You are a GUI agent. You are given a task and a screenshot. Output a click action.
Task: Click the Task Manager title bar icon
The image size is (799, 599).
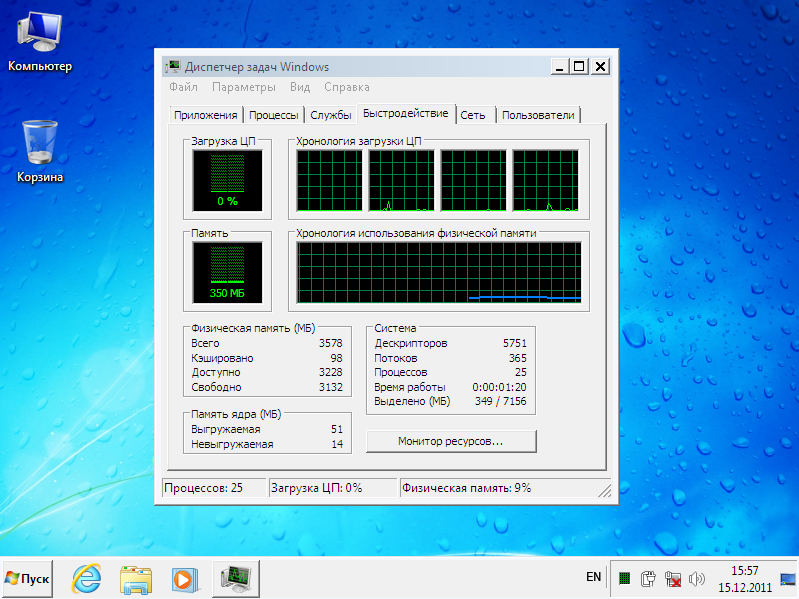click(172, 67)
